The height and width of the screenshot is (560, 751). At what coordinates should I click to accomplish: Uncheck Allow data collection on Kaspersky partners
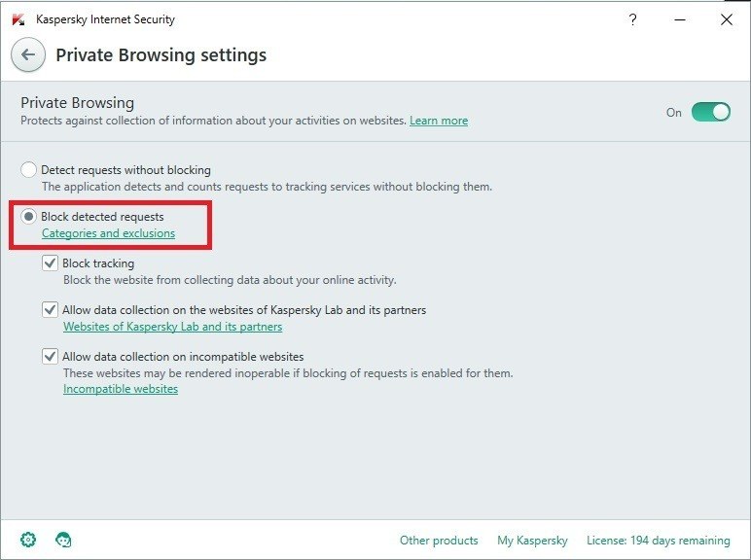50,310
